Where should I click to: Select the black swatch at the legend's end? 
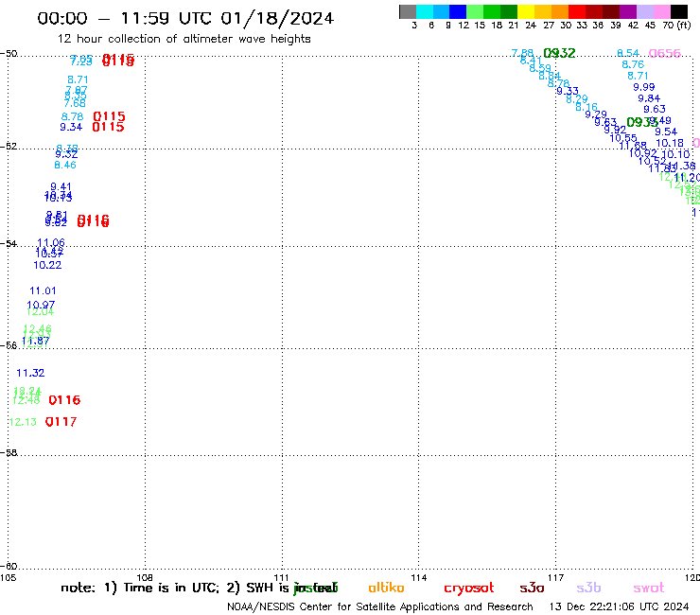[679, 11]
